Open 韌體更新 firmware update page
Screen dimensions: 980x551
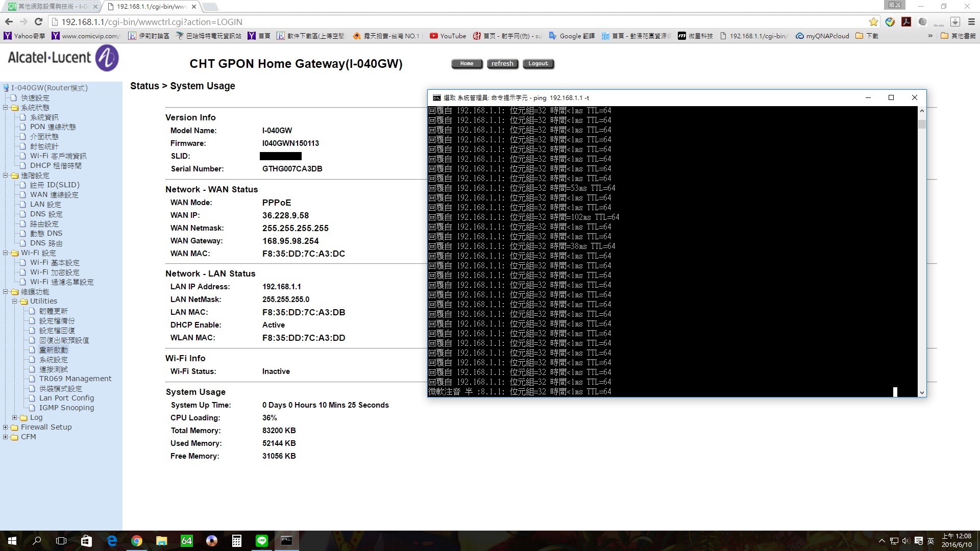(x=53, y=311)
